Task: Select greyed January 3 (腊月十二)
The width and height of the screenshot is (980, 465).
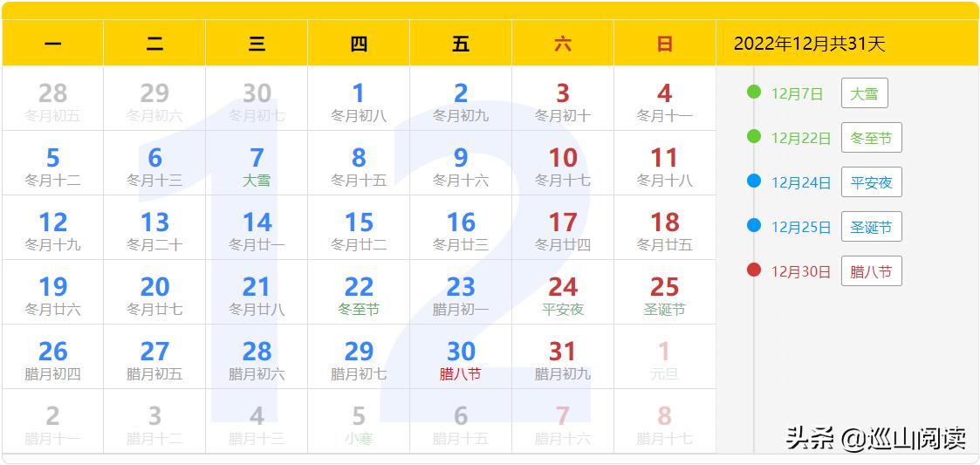Action: pyautogui.click(x=154, y=421)
